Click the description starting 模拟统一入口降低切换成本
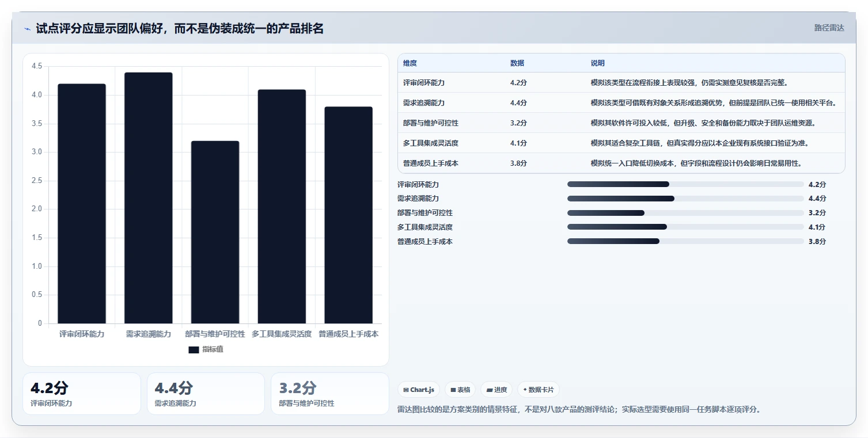This screenshot has width=868, height=438. [x=696, y=163]
